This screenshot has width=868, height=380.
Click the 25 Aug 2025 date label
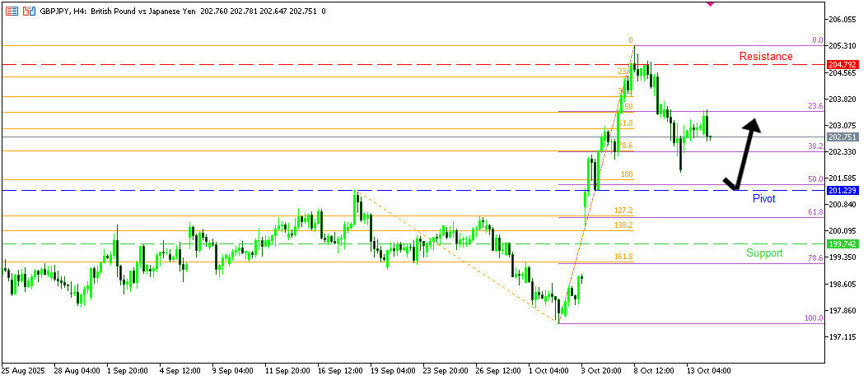pos(23,370)
